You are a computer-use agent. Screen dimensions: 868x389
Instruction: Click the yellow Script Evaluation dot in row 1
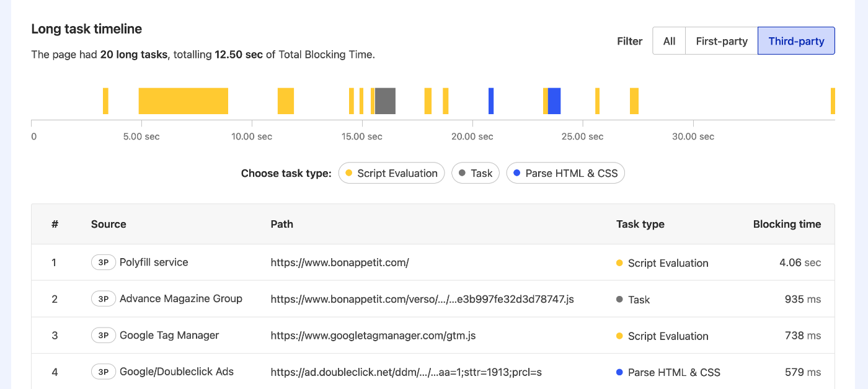[x=620, y=263]
